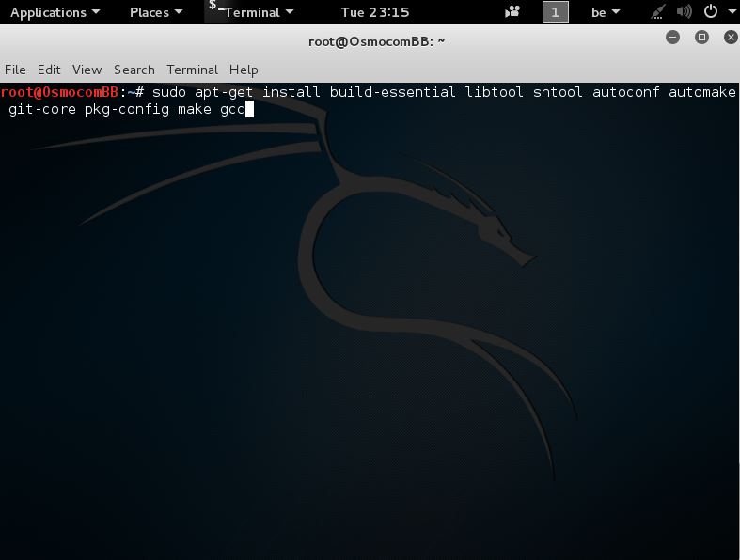Click the word 'automake' in the command
Viewport: 740px width, 560px height.
[x=702, y=92]
